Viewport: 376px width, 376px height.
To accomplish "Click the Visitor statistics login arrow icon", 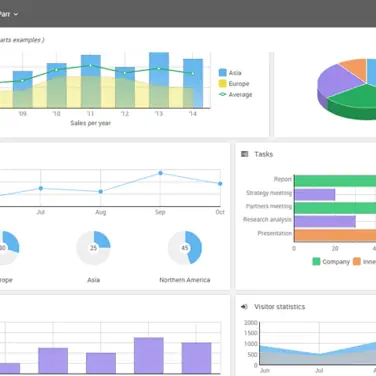I will pyautogui.click(x=244, y=307).
